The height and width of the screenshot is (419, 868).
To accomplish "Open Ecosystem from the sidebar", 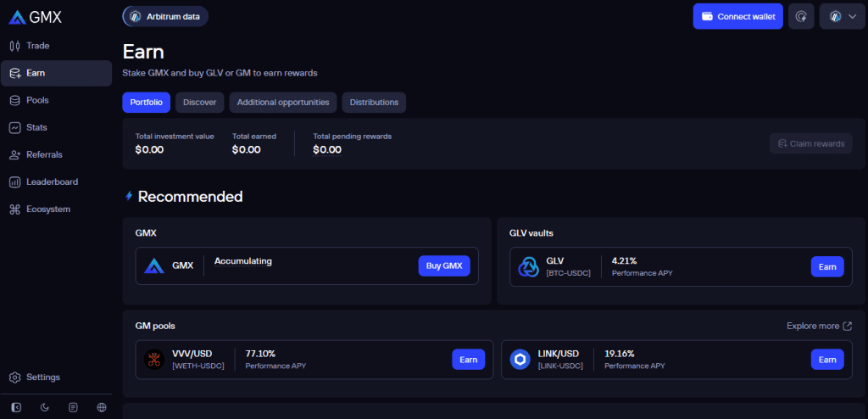I will pyautogui.click(x=57, y=209).
